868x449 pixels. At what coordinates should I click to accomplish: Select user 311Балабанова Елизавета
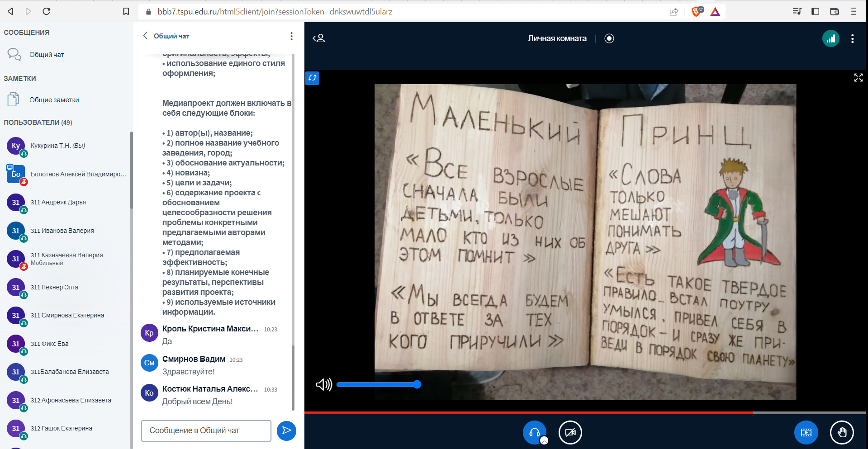66,372
